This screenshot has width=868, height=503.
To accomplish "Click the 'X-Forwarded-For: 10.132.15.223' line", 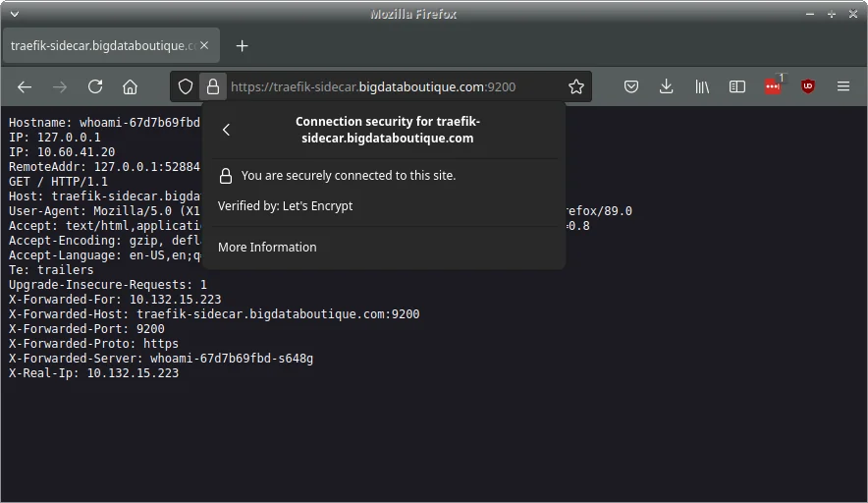I will point(115,300).
